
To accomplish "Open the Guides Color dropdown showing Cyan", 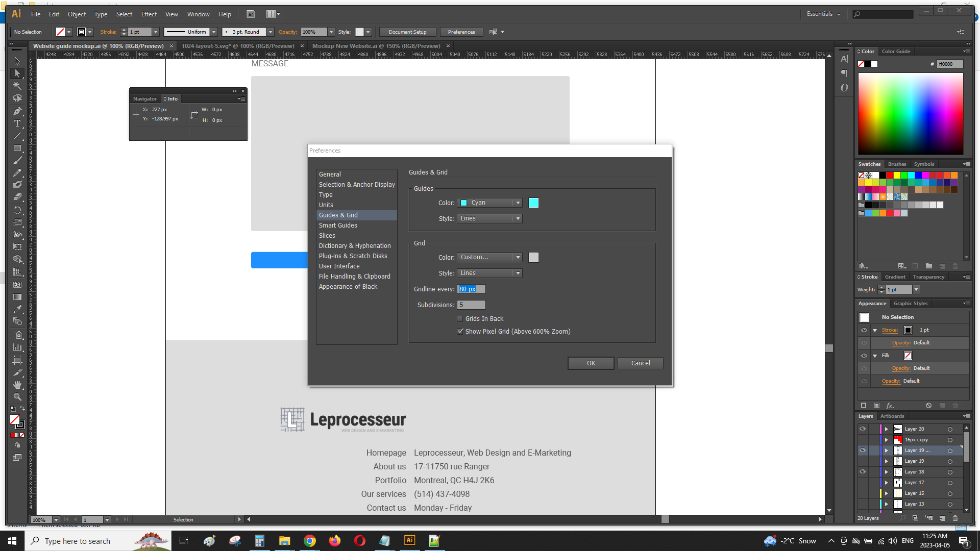I will point(489,203).
